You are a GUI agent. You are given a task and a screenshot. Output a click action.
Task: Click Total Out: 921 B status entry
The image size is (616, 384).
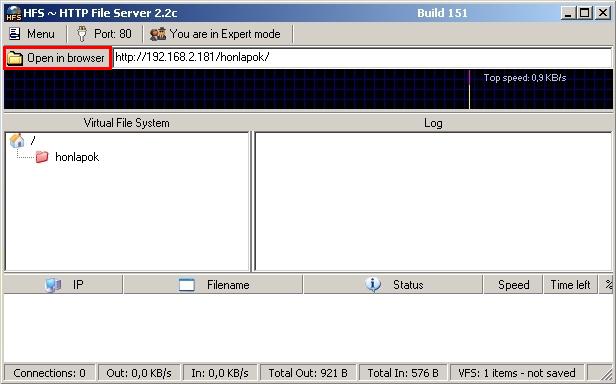pyautogui.click(x=308, y=373)
